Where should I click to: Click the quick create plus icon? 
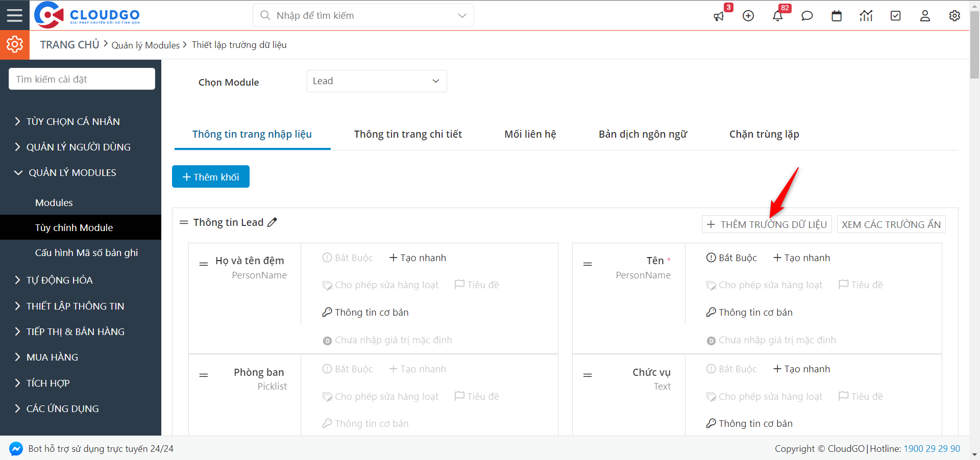[x=748, y=15]
